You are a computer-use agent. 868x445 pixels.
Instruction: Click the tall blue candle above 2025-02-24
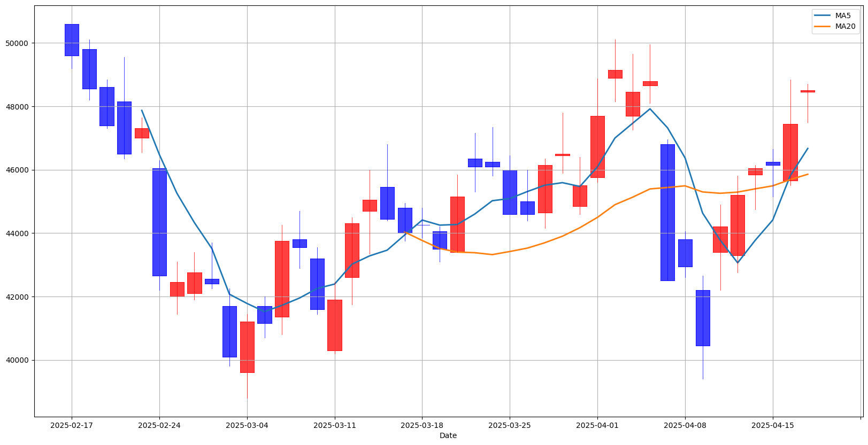pyautogui.click(x=159, y=222)
